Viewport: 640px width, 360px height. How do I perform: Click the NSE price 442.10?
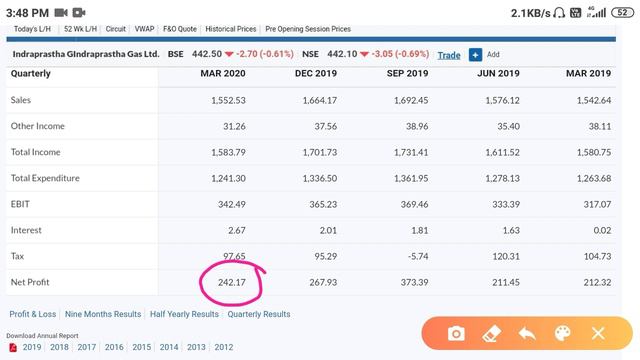pos(342,54)
